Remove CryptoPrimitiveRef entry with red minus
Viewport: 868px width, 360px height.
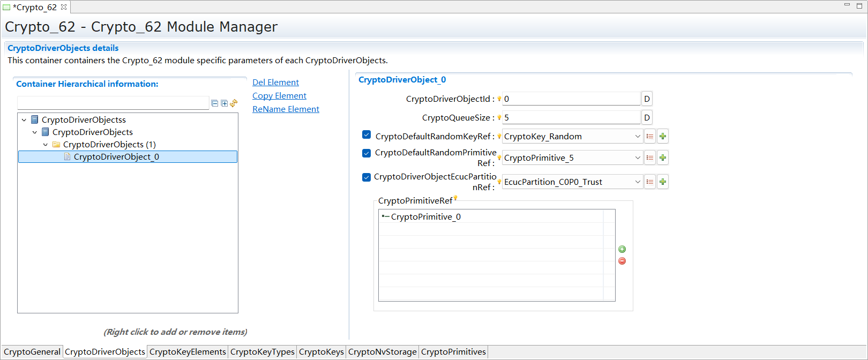click(x=622, y=261)
